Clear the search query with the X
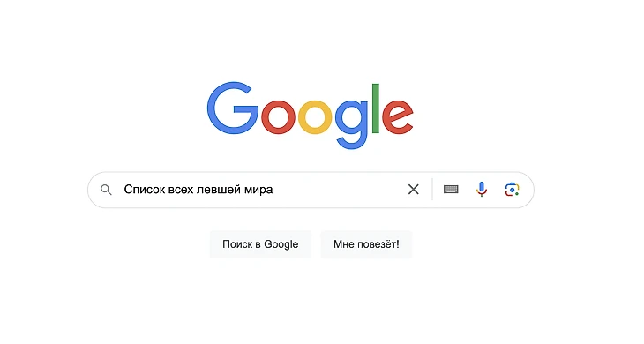The width and height of the screenshot is (644, 344). click(x=413, y=190)
